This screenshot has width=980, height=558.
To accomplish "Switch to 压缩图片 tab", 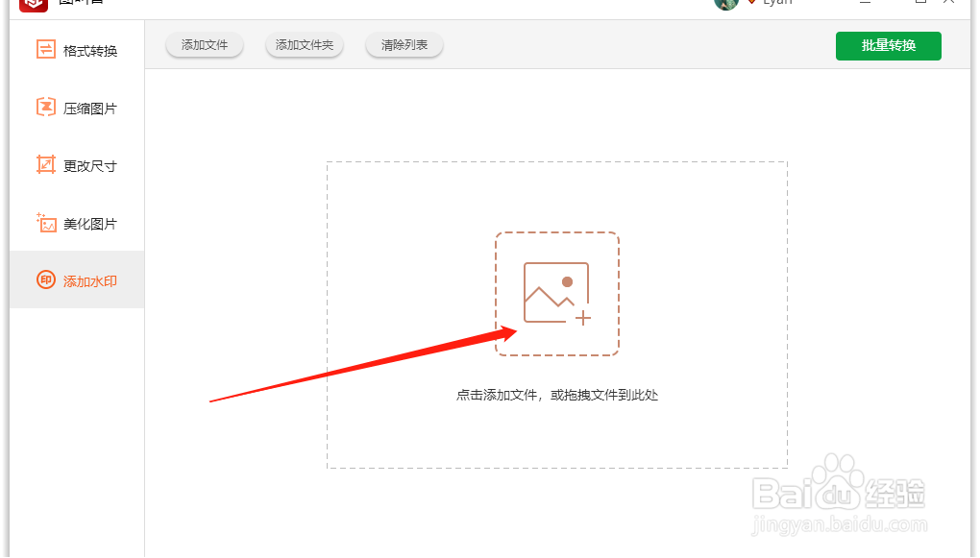I will (x=77, y=109).
